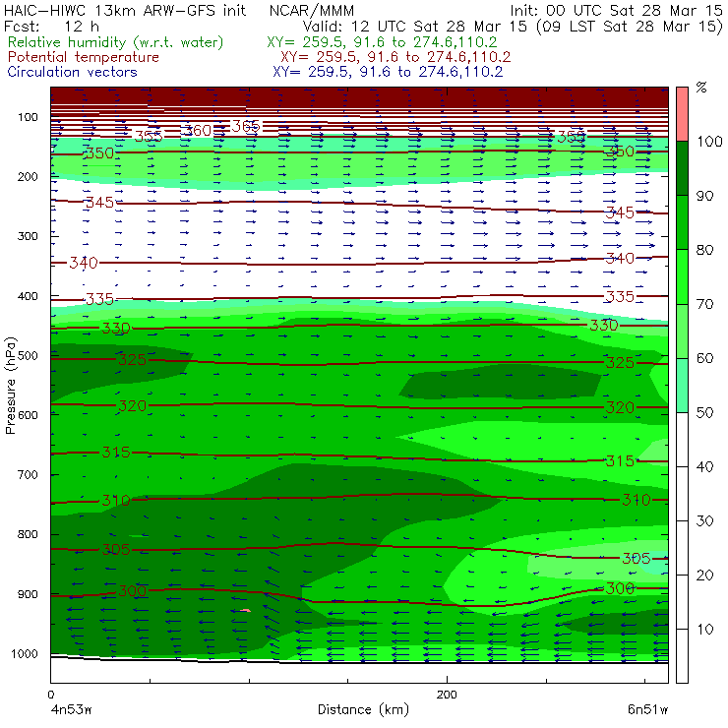The width and height of the screenshot is (728, 728).
Task: Click the "400" pressure tick label
Action: [x=28, y=296]
